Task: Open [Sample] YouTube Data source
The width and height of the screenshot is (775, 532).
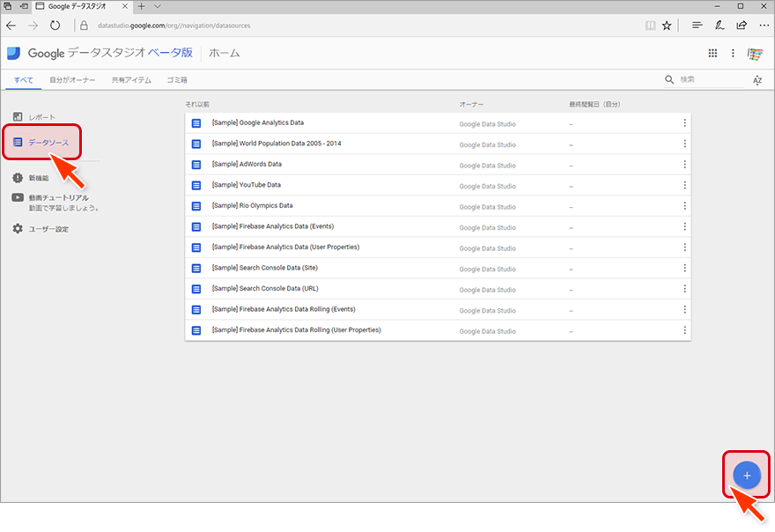Action: point(438,186)
